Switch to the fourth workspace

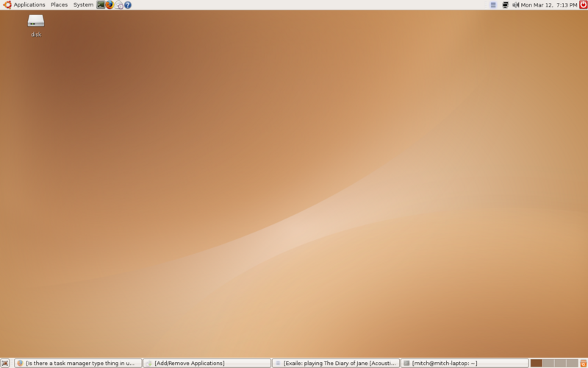[572, 363]
